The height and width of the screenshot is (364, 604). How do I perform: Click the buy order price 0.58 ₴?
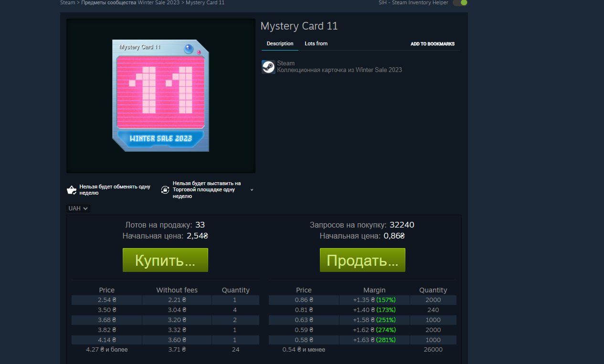pos(304,340)
